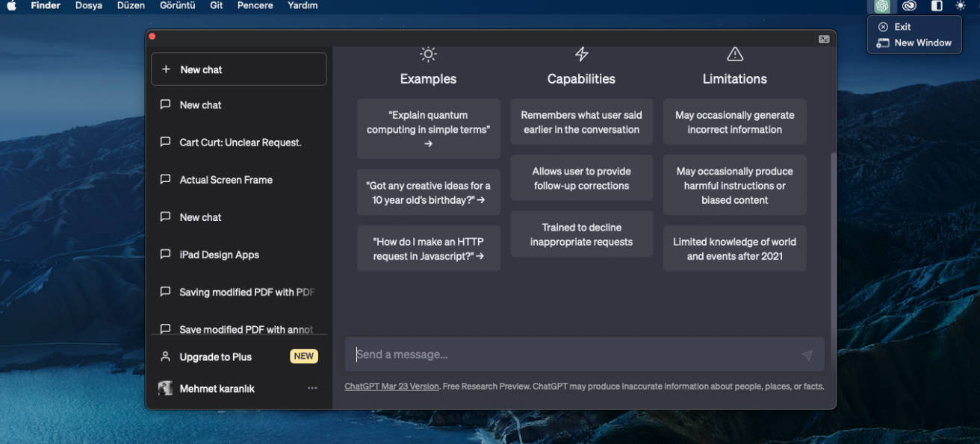Open the Actual Screen Frame chat
Viewport: 980px width, 444px height.
[226, 180]
